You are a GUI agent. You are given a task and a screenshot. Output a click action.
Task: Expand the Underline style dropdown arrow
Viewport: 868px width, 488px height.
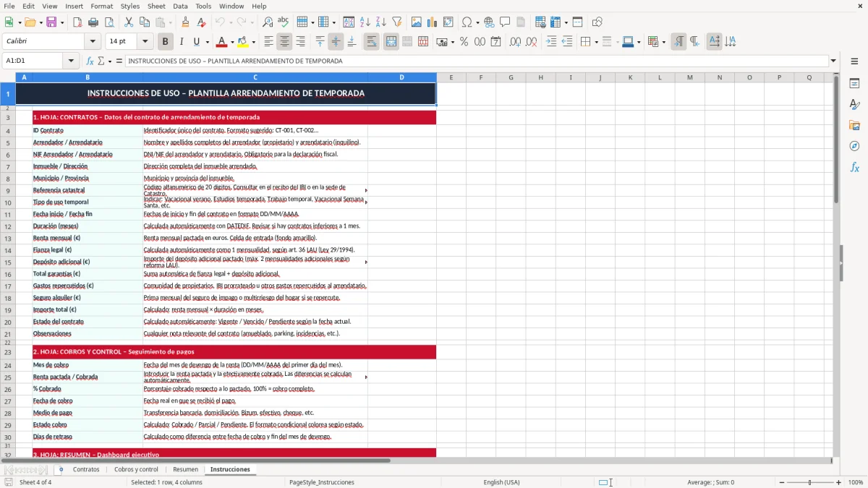[207, 42]
